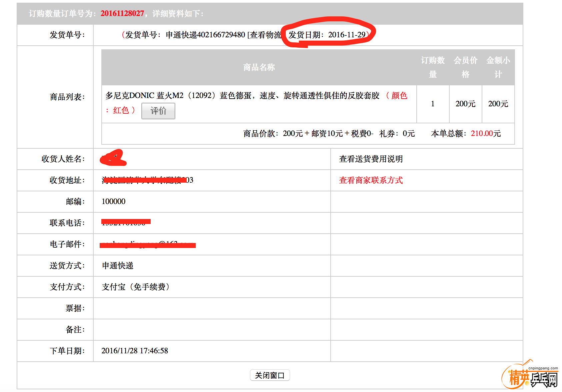This screenshot has height=392, width=562.
Task: Click the 金额小计 column header
Action: [x=498, y=67]
